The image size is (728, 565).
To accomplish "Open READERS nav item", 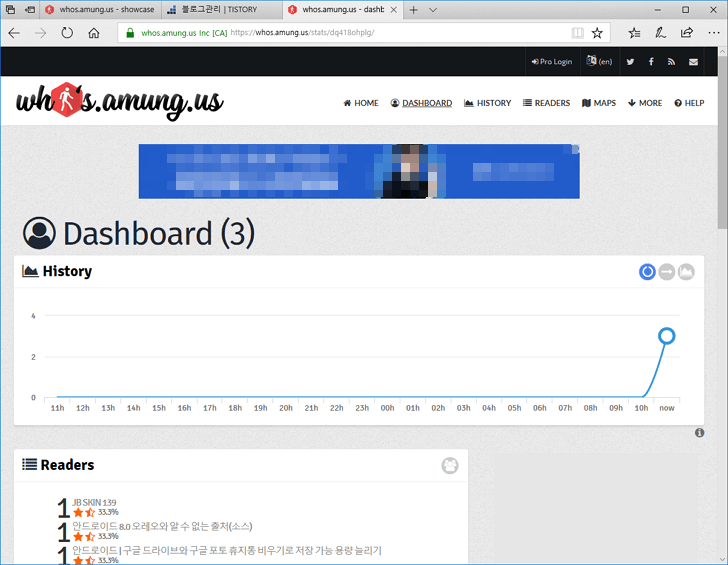I will tap(546, 103).
